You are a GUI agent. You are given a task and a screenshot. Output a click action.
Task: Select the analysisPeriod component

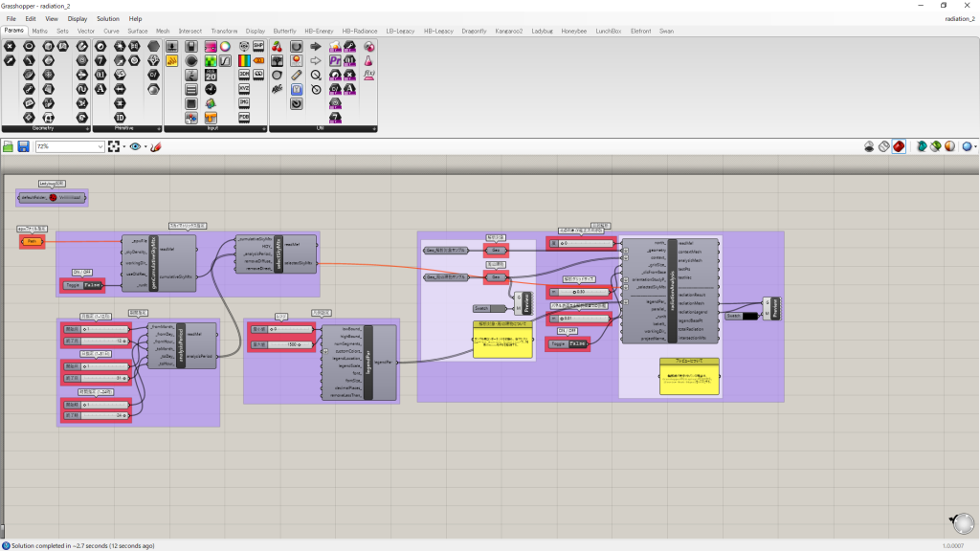coord(182,345)
